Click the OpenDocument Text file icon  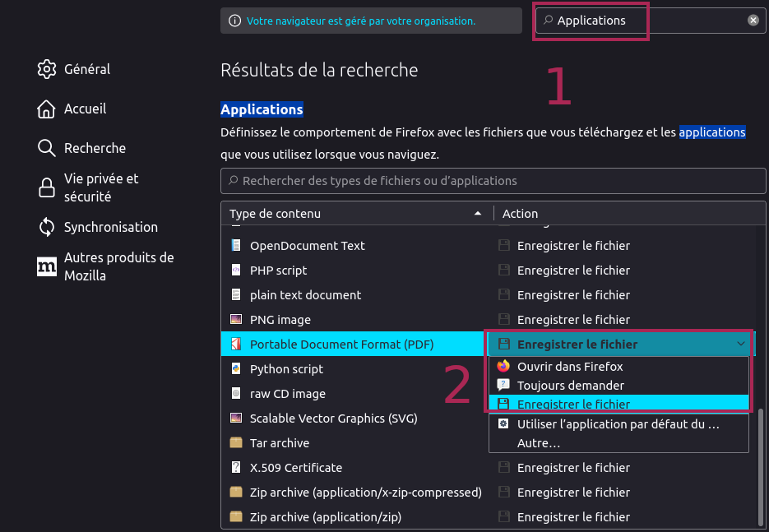[236, 245]
